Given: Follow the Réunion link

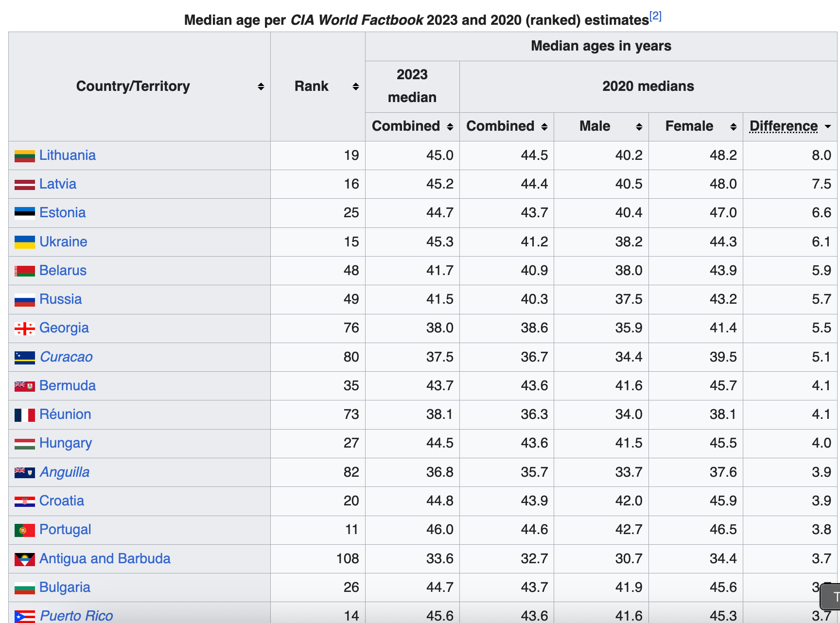Looking at the screenshot, I should pyautogui.click(x=65, y=415).
